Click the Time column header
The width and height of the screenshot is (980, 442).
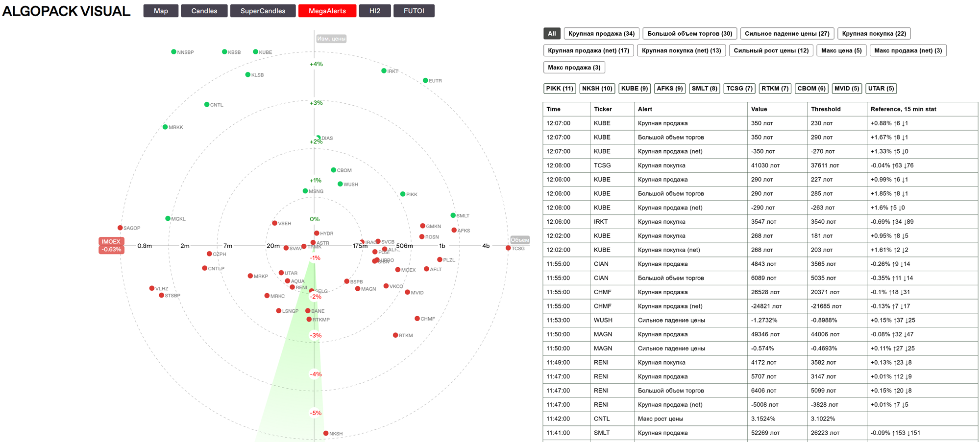click(554, 109)
